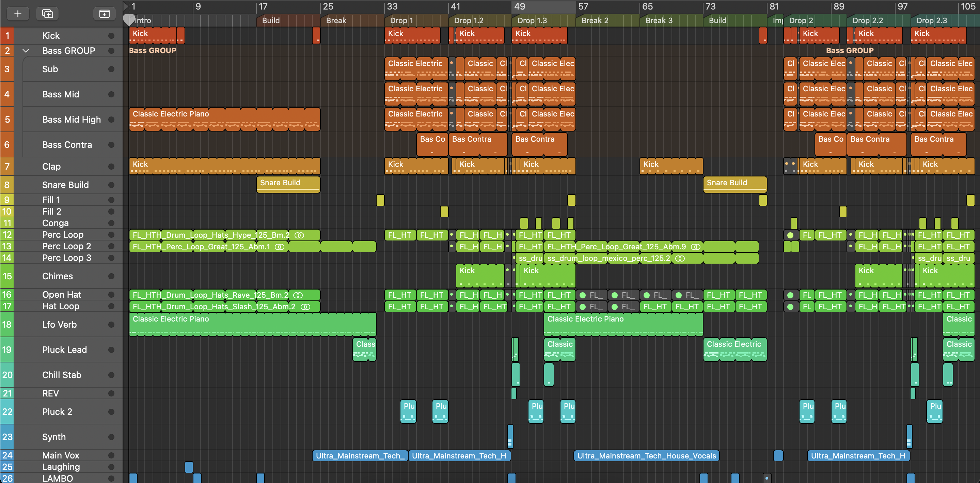Select the Break 3 arrangement marker
The image size is (980, 483).
(672, 20)
